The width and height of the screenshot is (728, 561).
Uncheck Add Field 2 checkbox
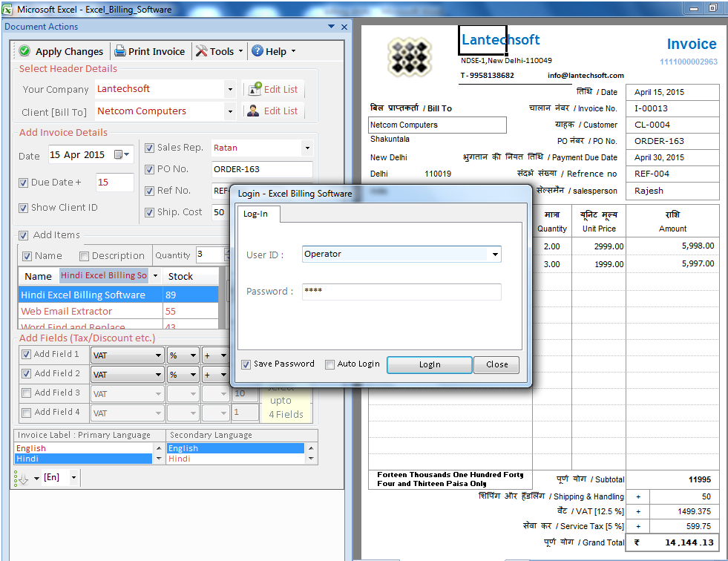27,373
